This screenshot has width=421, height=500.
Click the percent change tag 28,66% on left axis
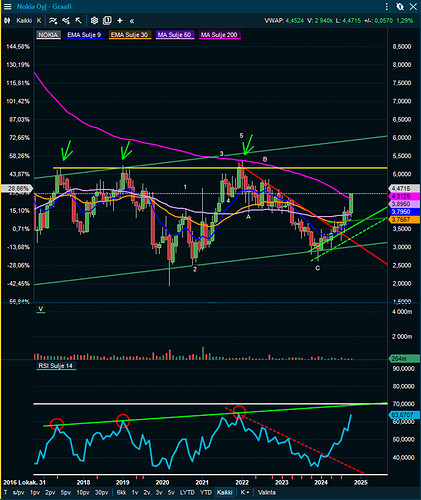point(17,189)
